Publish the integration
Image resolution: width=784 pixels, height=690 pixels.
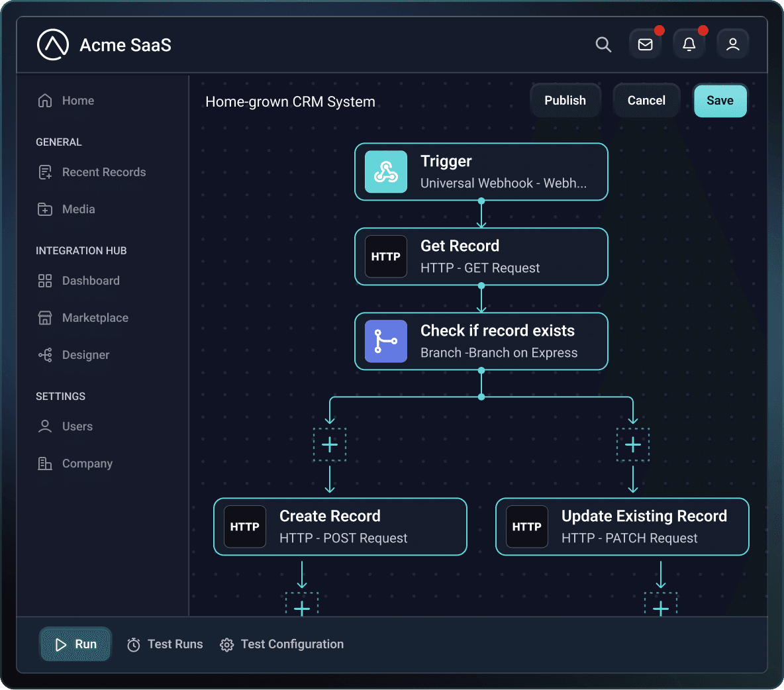(565, 101)
